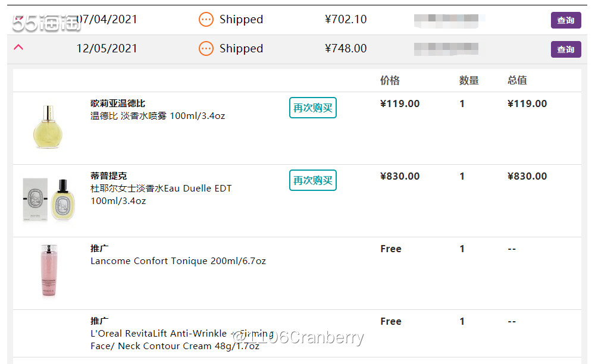Viewport: 595px width, 364px height.
Task: Open the Diptyque Eau Duelle product image
Action: click(x=49, y=199)
